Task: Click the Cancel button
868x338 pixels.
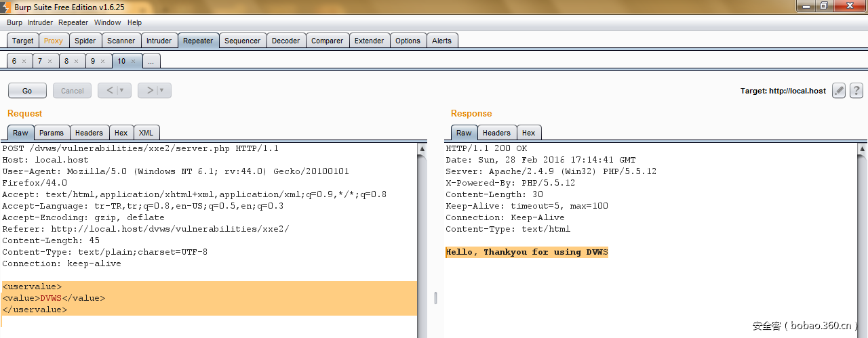Action: [72, 91]
